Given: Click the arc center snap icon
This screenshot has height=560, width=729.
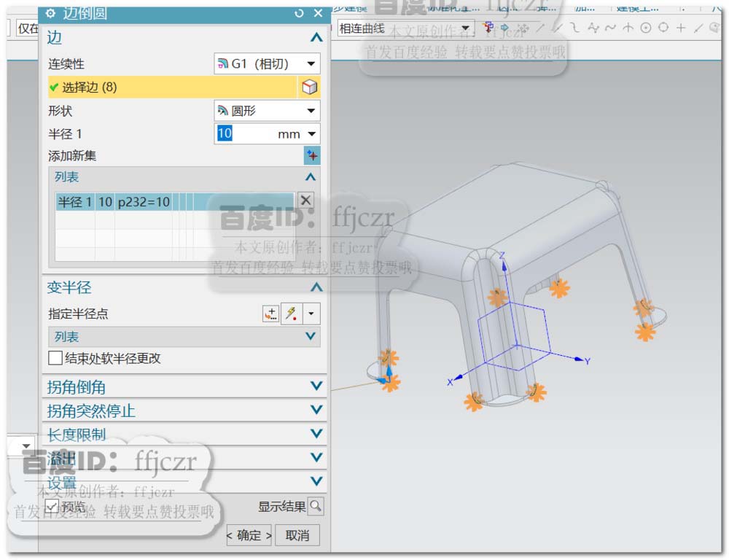Looking at the screenshot, I should pos(646,28).
